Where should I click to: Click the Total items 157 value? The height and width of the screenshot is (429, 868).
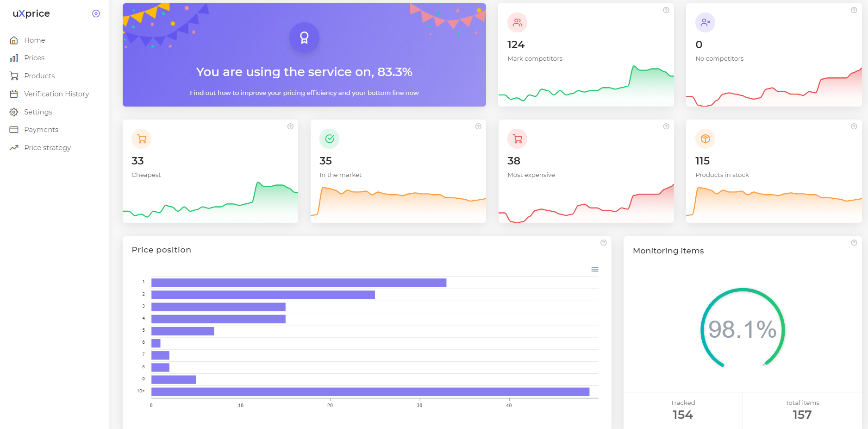802,415
